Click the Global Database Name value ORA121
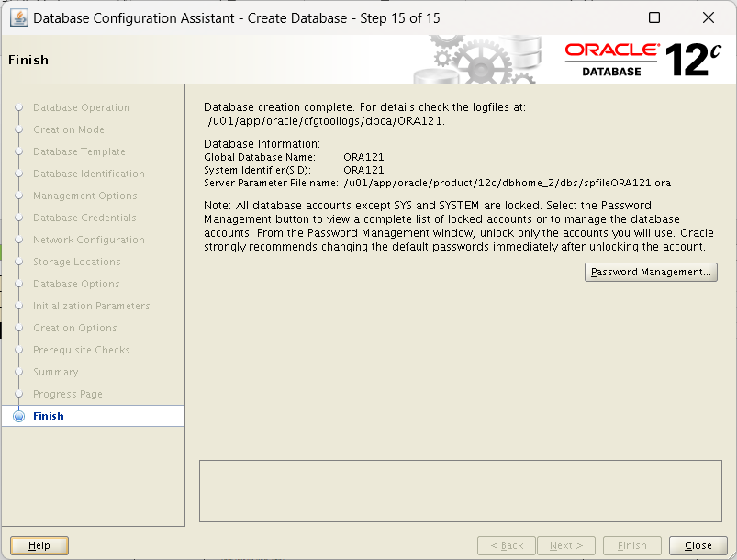 tap(363, 157)
